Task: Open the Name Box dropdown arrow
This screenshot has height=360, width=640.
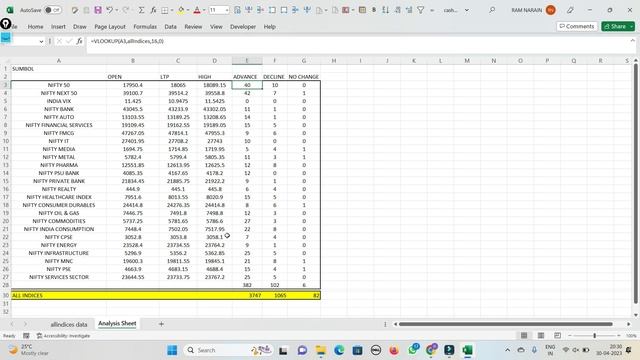Action: [41, 41]
